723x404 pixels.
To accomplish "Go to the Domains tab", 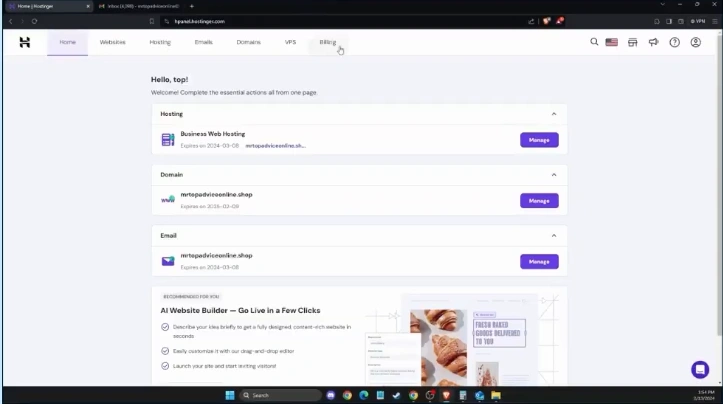I will pyautogui.click(x=248, y=42).
